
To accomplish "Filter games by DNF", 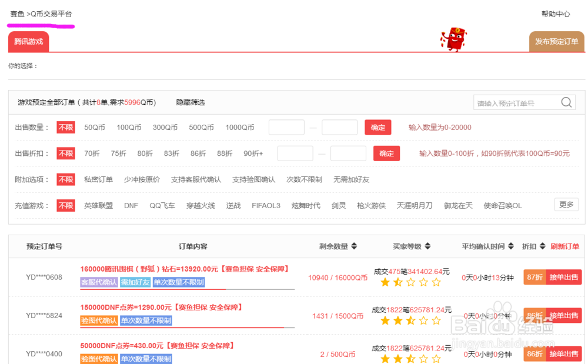I will point(131,205).
